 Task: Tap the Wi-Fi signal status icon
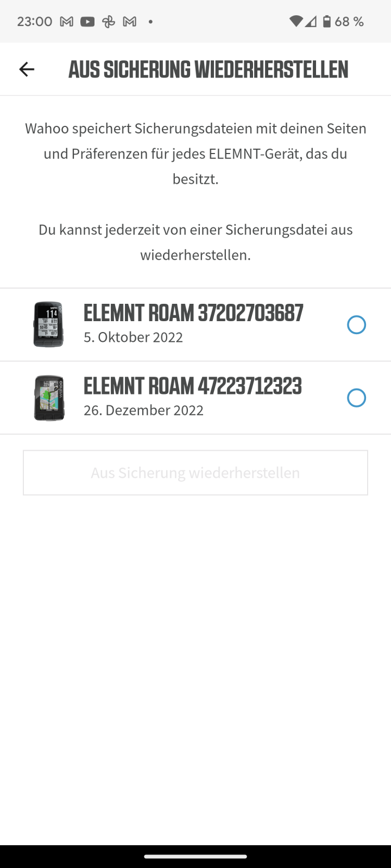[x=295, y=22]
